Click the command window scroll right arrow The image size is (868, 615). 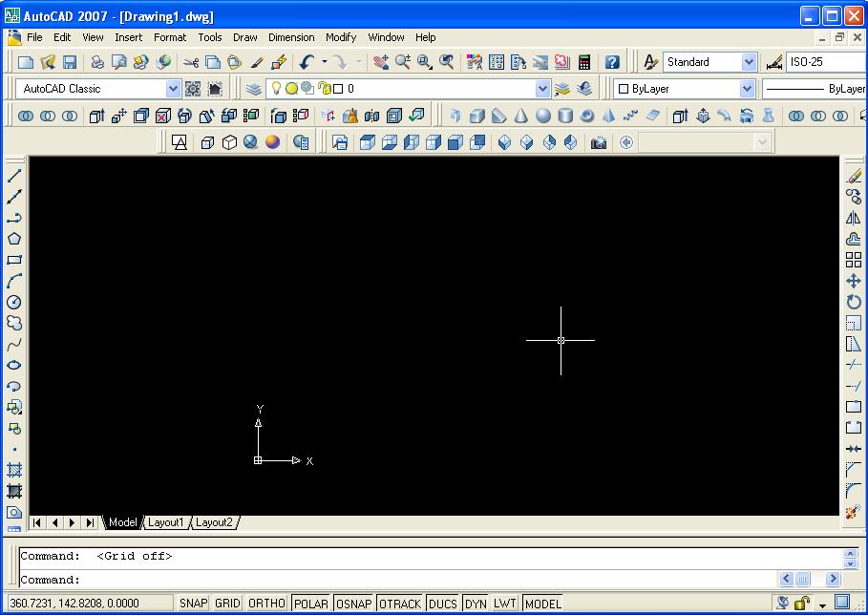(833, 579)
